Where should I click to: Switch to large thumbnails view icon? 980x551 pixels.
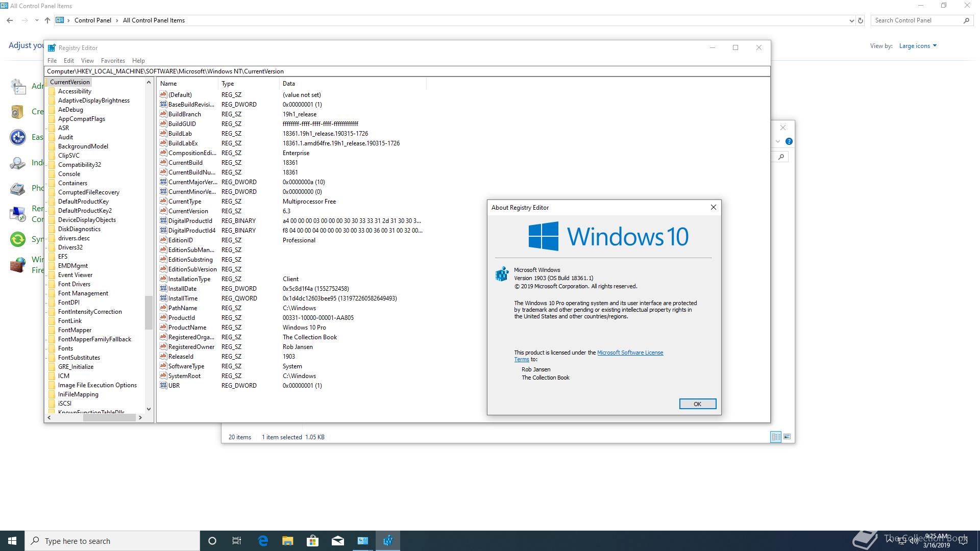[787, 437]
